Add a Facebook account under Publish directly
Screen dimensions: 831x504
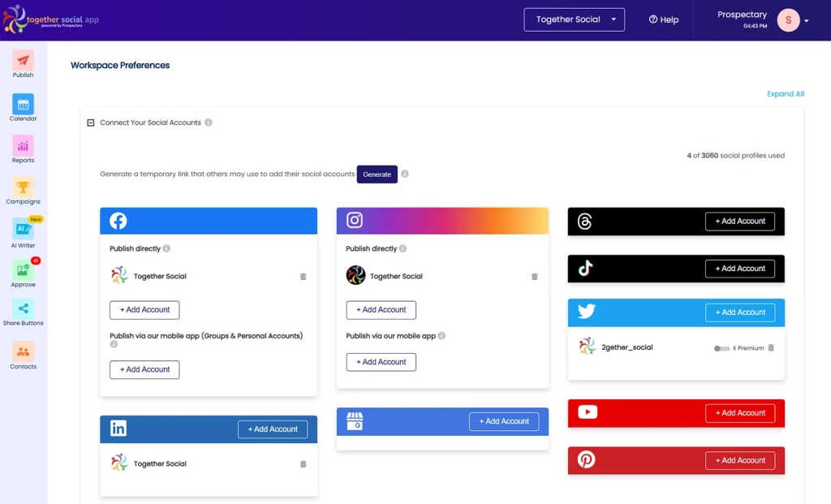pos(144,310)
